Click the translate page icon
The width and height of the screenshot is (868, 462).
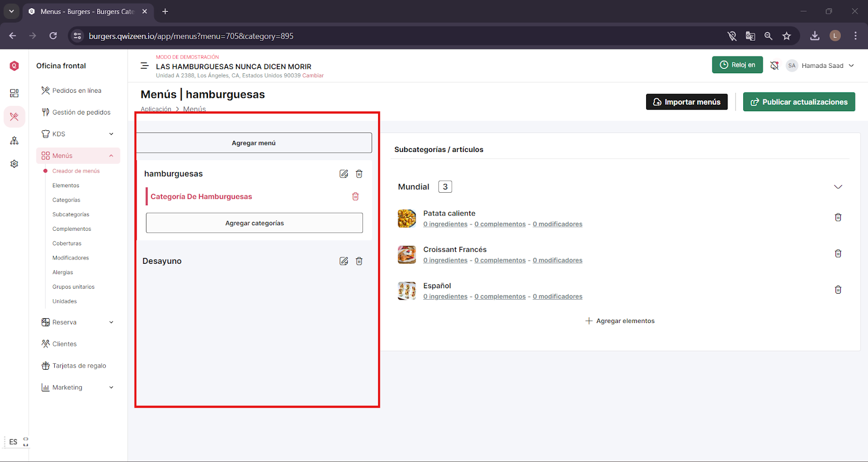750,36
